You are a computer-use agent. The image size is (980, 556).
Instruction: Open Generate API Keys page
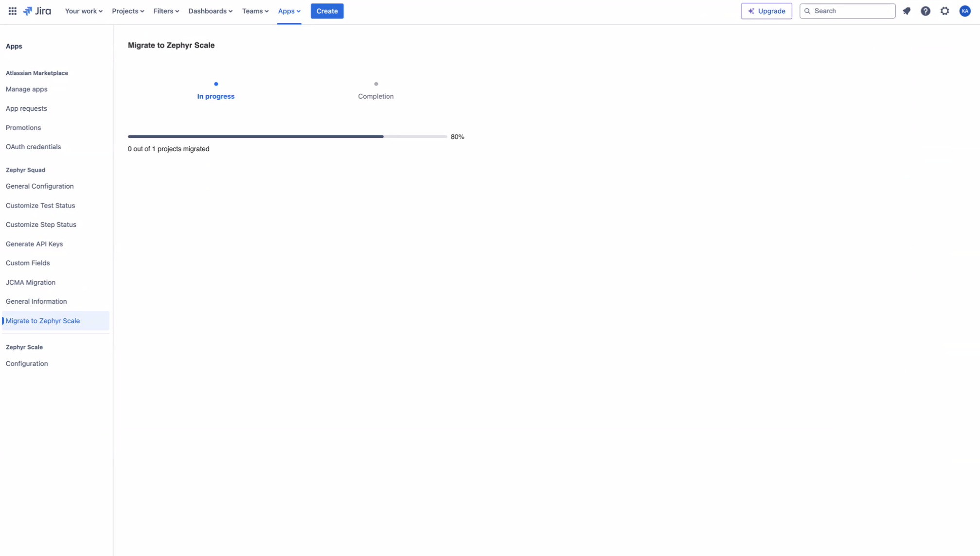coord(34,244)
